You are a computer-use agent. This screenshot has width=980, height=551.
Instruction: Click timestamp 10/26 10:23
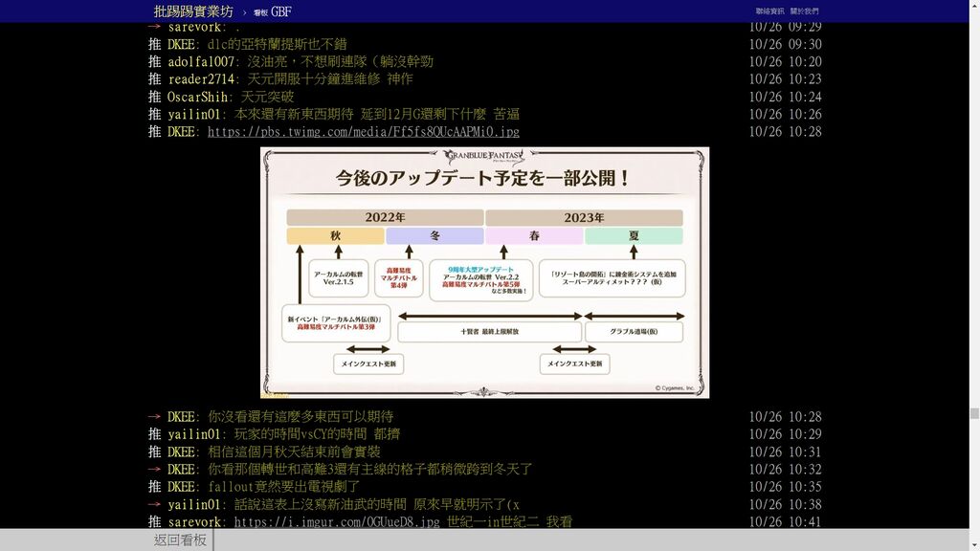coord(785,79)
